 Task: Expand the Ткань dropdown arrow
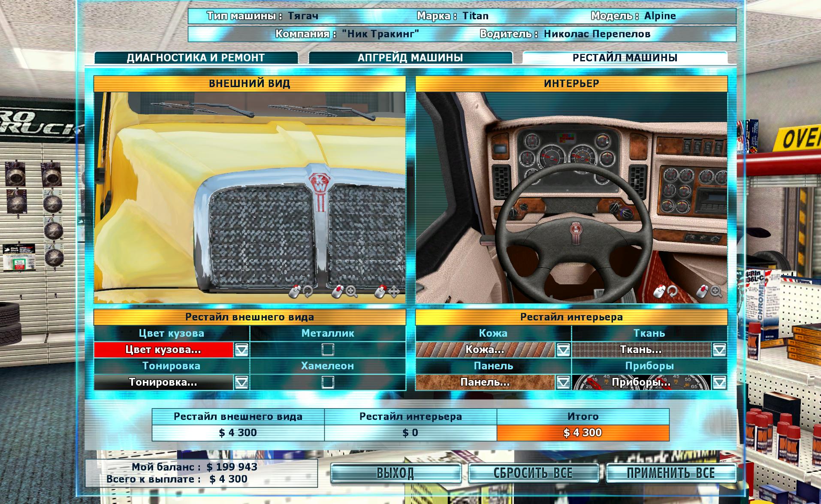pyautogui.click(x=719, y=350)
